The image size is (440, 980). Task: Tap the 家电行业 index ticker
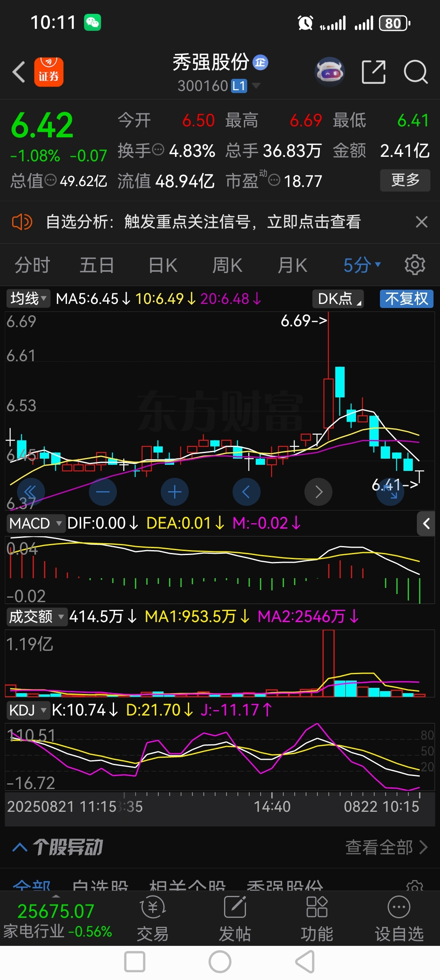click(57, 921)
